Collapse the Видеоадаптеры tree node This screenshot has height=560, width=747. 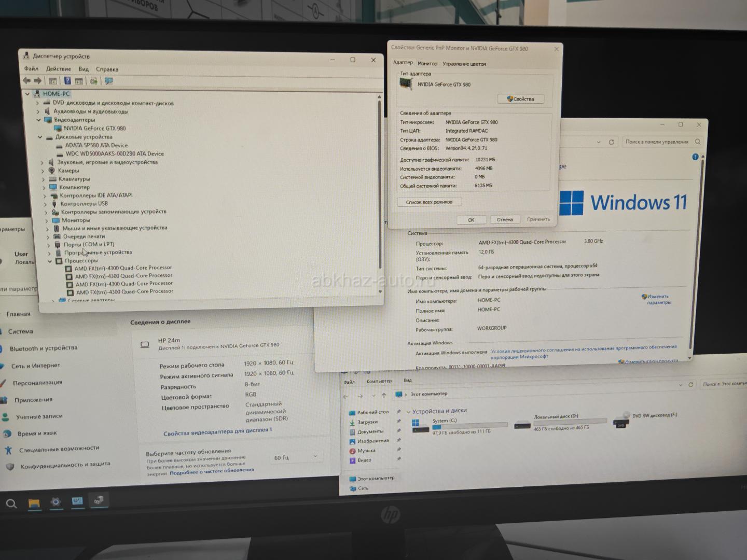coord(38,120)
